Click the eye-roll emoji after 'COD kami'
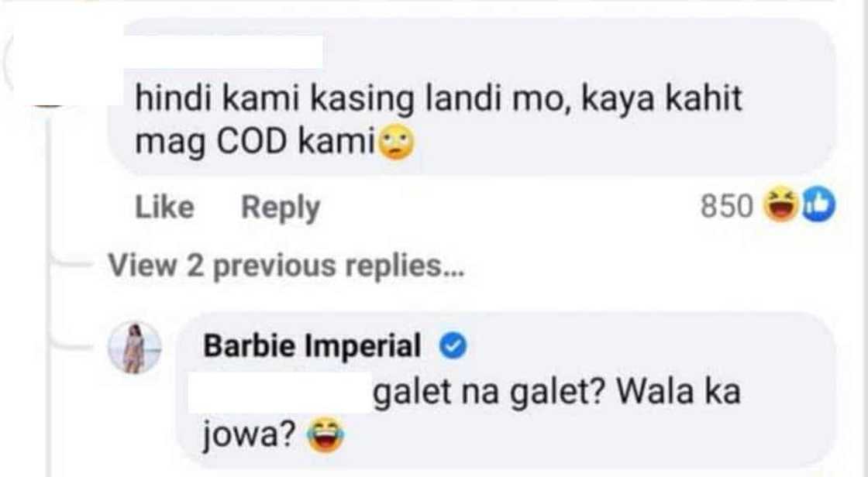This screenshot has height=477, width=868. 396,142
